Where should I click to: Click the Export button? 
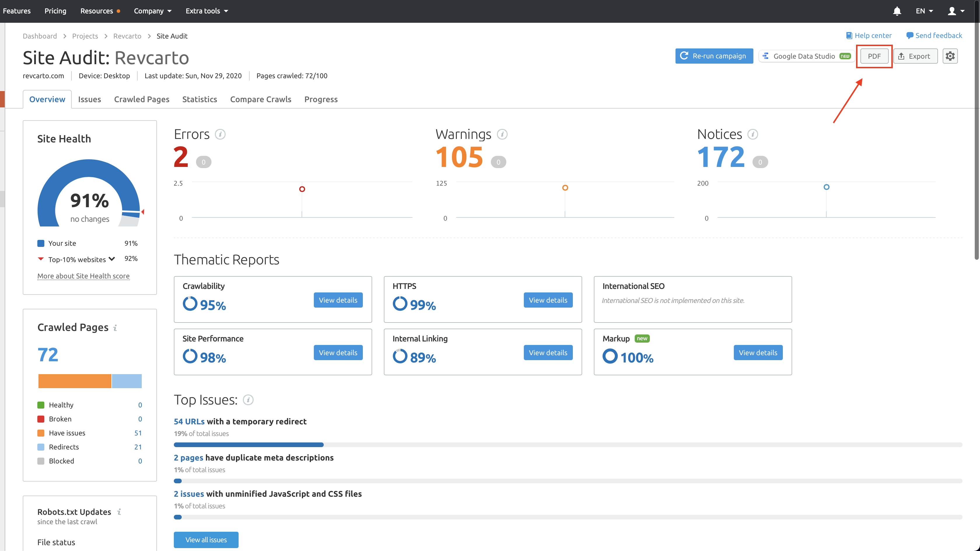point(915,56)
